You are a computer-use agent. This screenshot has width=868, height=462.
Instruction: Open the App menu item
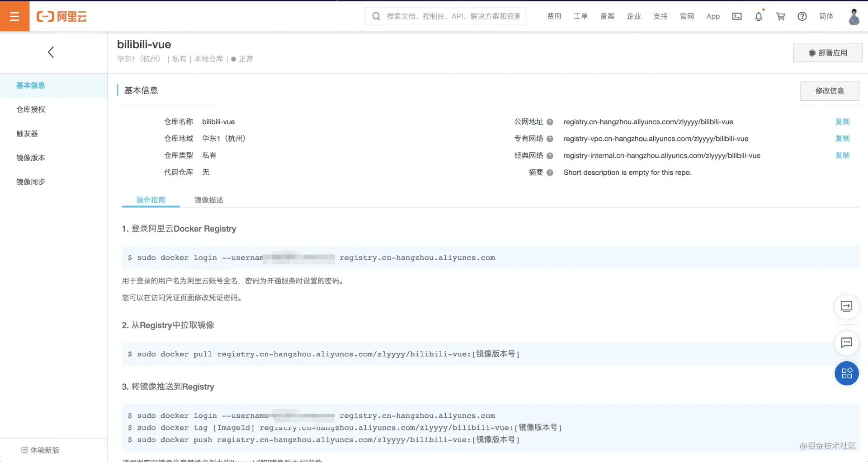pos(713,16)
